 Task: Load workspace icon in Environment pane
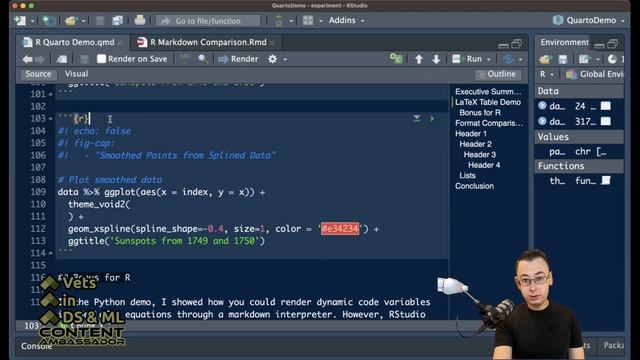(x=545, y=59)
